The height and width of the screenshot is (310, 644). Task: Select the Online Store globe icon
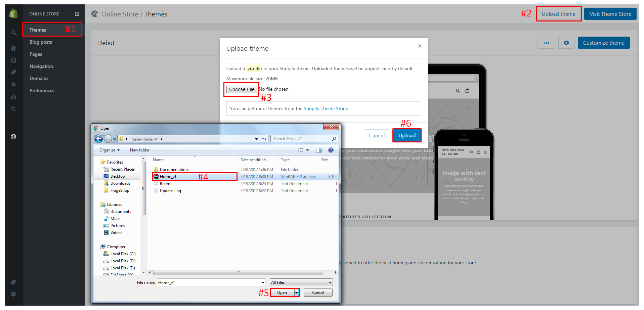pos(13,137)
